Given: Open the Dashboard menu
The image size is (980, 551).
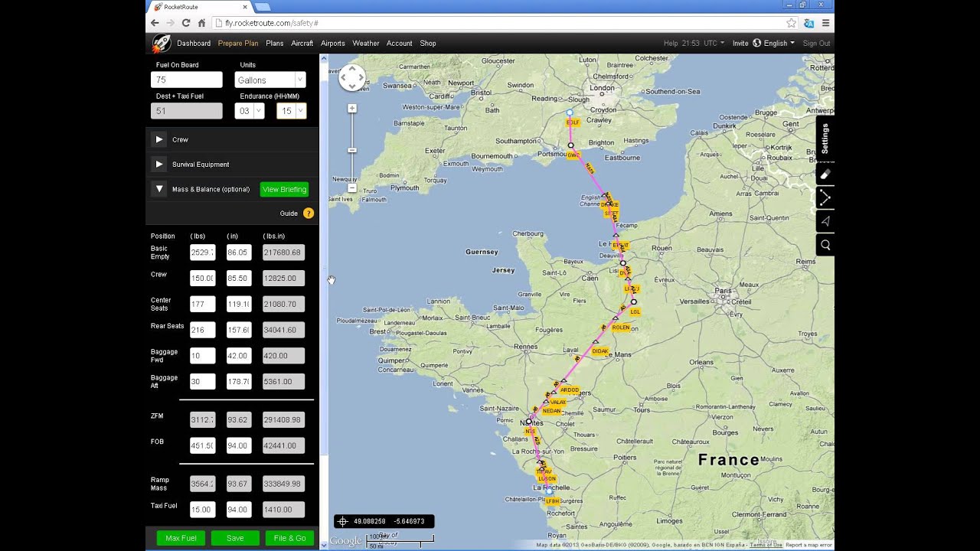Looking at the screenshot, I should 194,43.
